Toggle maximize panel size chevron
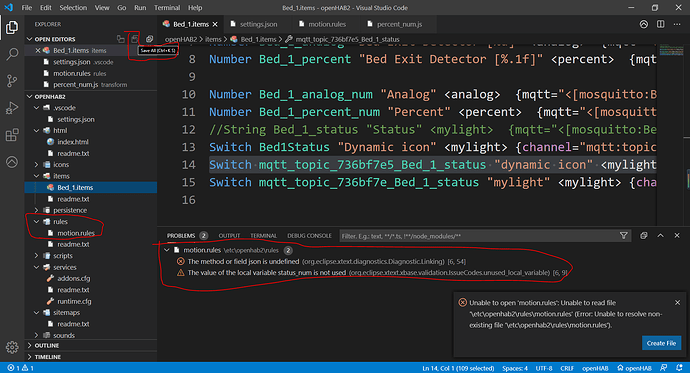690x373 pixels. (661, 236)
